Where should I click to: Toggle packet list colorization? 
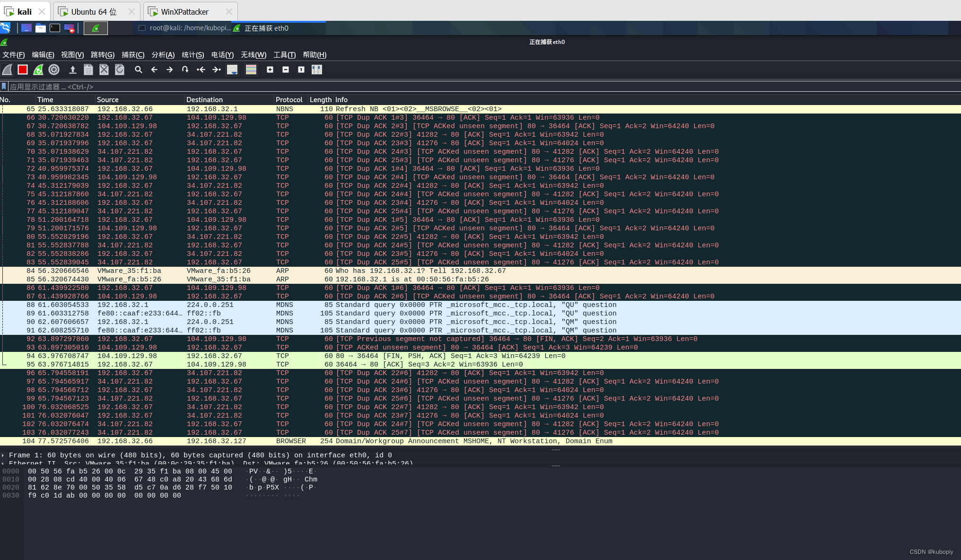[x=251, y=70]
